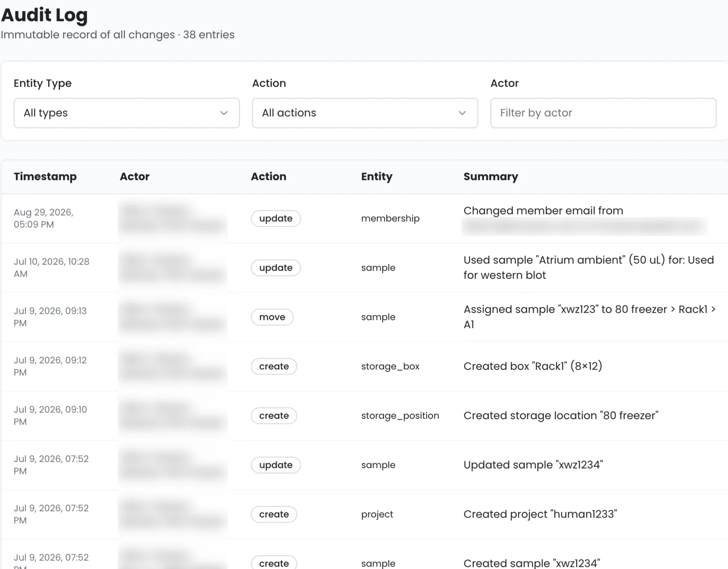Click create badge in project row
728x569 pixels.
274,514
